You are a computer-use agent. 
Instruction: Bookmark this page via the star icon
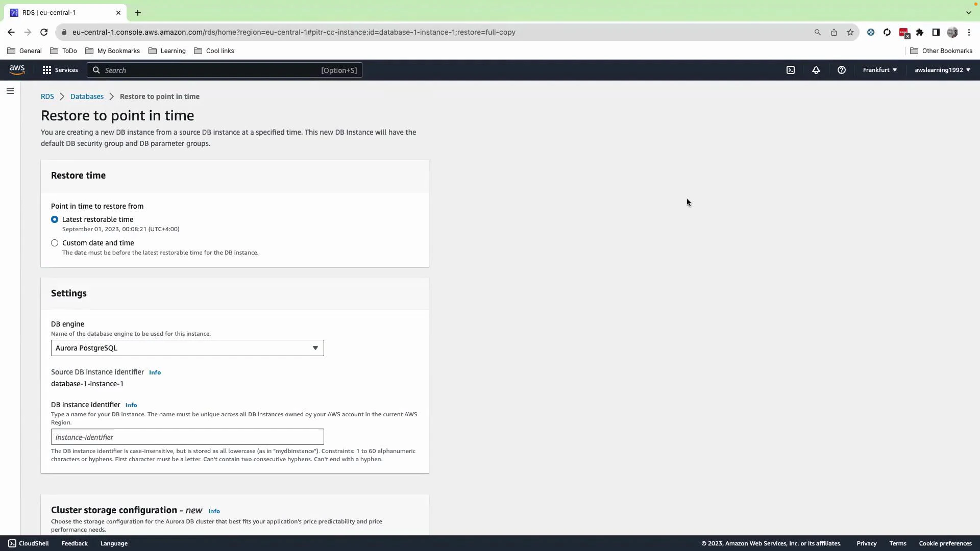[850, 32]
